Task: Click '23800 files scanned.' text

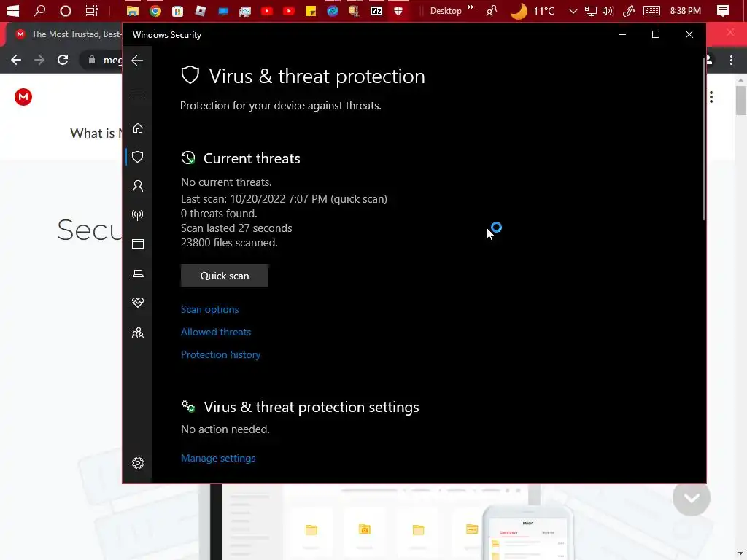Action: coord(229,243)
